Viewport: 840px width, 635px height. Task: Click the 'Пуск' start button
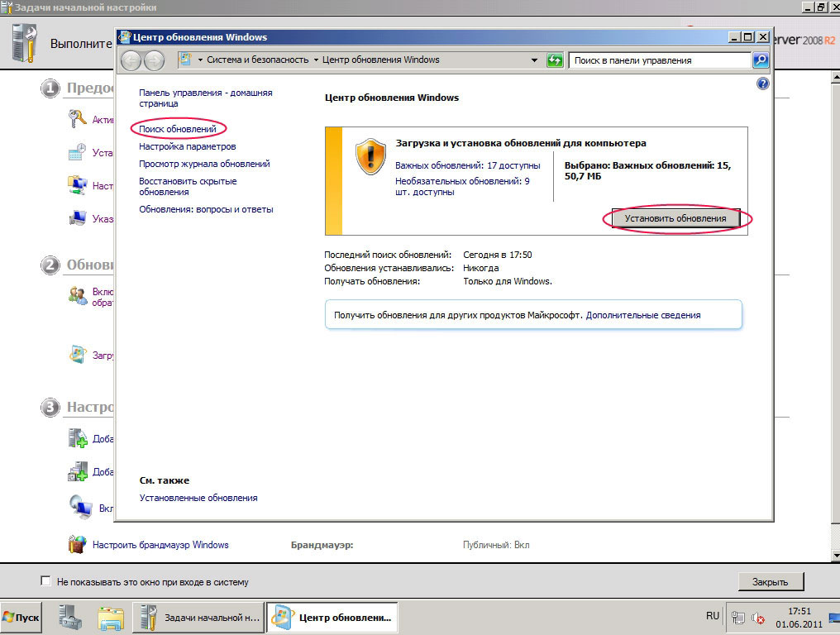tap(21, 618)
